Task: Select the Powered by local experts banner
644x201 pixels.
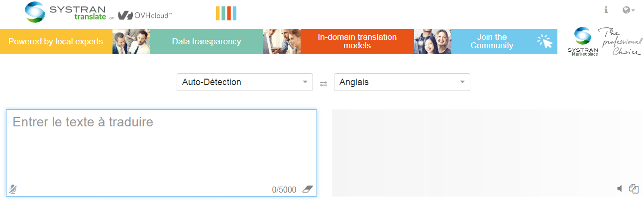Action: 56,41
